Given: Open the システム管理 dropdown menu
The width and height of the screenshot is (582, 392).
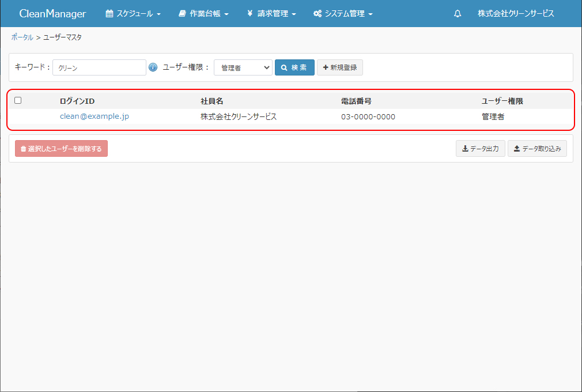Looking at the screenshot, I should [x=343, y=14].
